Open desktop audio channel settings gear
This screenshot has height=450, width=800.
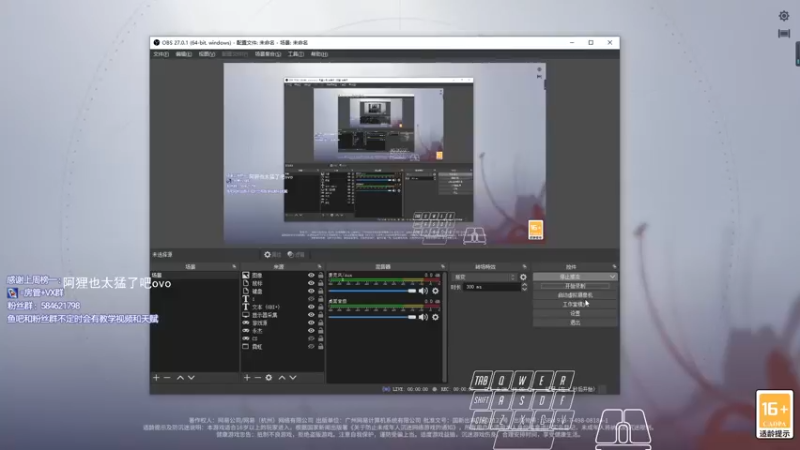click(435, 317)
